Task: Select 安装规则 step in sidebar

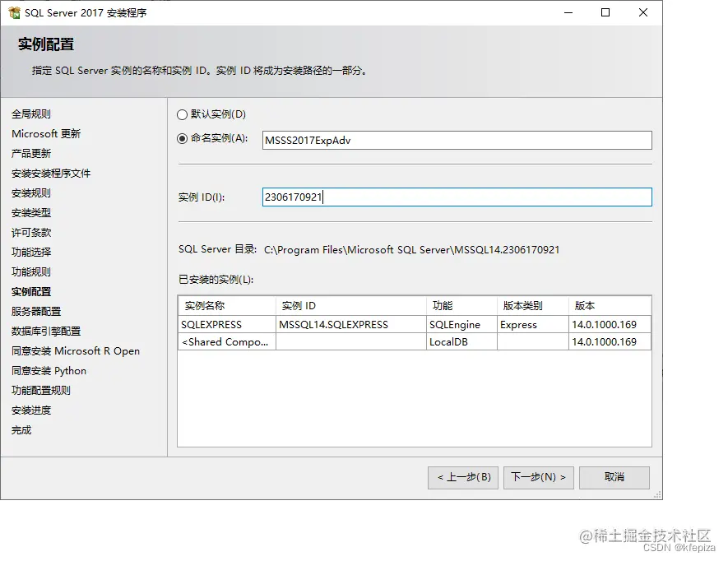Action: tap(31, 192)
